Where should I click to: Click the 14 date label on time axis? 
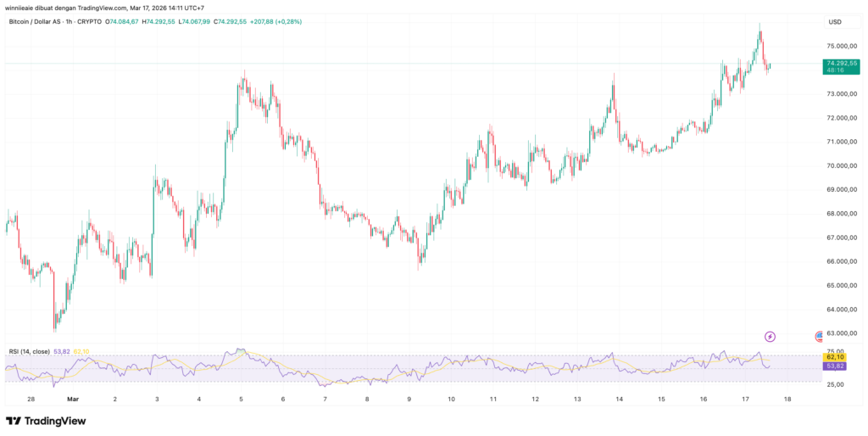click(x=619, y=399)
